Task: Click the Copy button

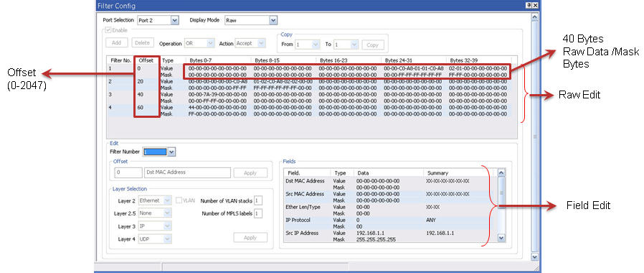Action: pos(372,45)
